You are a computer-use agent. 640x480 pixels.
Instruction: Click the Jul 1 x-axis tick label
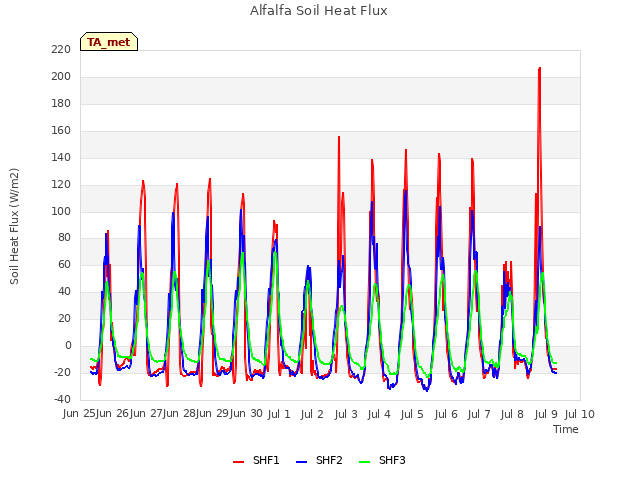click(279, 414)
